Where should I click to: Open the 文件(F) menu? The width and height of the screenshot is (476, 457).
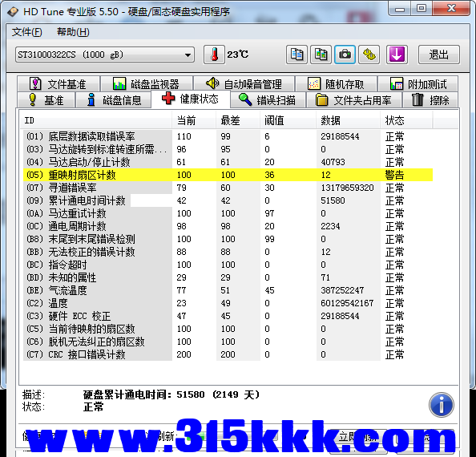[x=26, y=32]
